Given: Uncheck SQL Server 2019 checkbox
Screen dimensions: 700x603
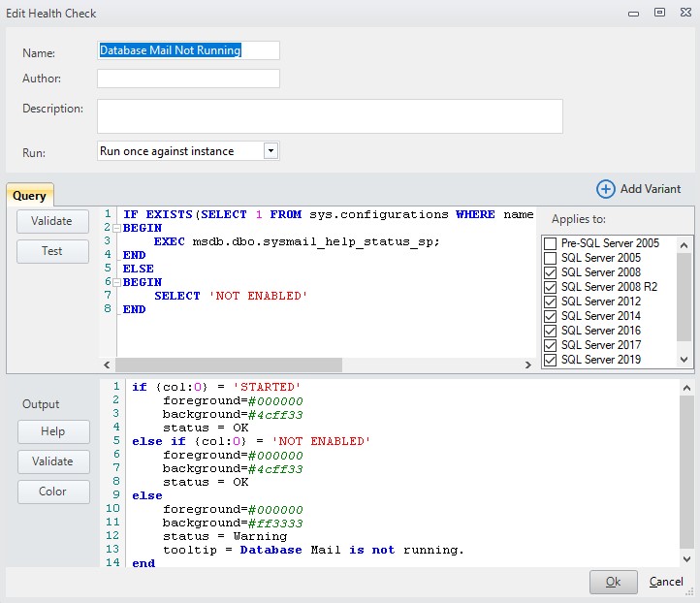Looking at the screenshot, I should (x=550, y=360).
